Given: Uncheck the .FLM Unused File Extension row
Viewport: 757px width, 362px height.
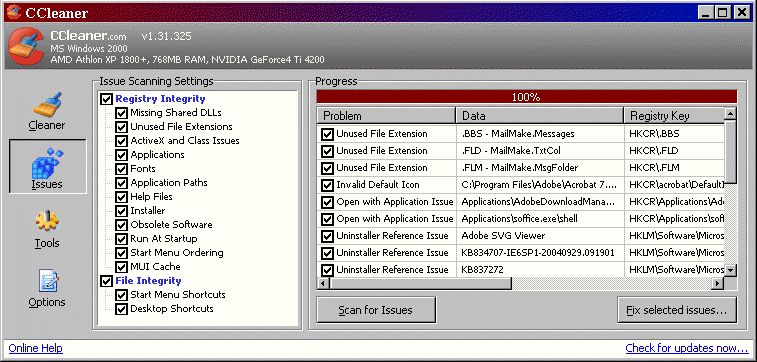Looking at the screenshot, I should point(328,168).
